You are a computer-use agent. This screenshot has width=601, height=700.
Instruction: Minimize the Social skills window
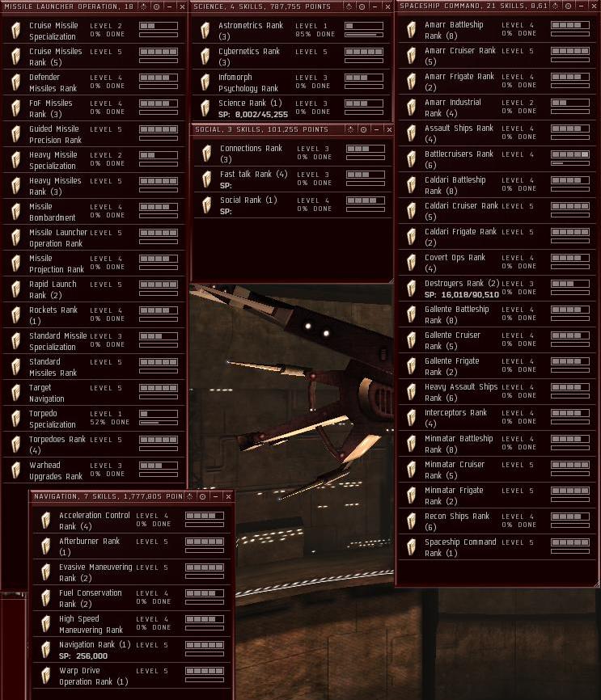[x=377, y=129]
